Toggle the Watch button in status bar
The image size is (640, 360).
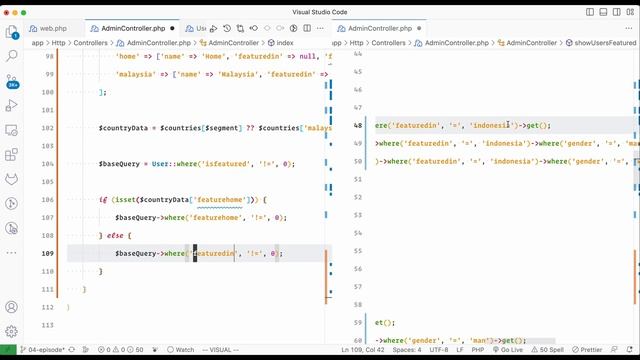(181, 350)
